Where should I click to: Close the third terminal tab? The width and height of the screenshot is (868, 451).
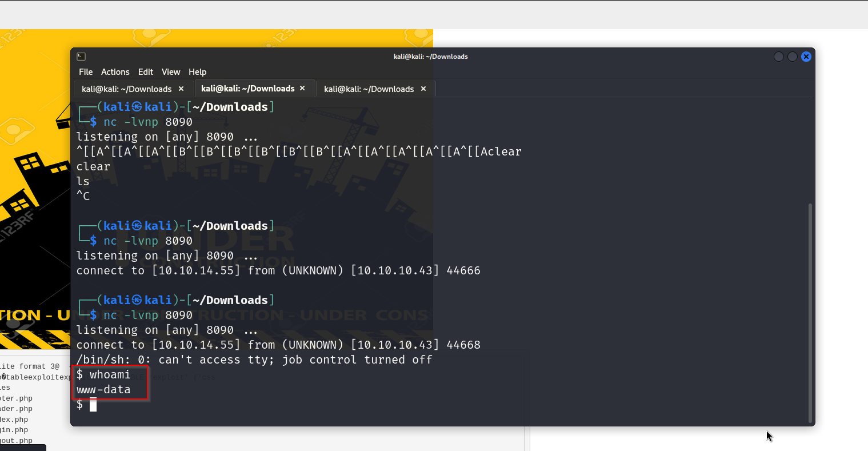click(x=423, y=89)
